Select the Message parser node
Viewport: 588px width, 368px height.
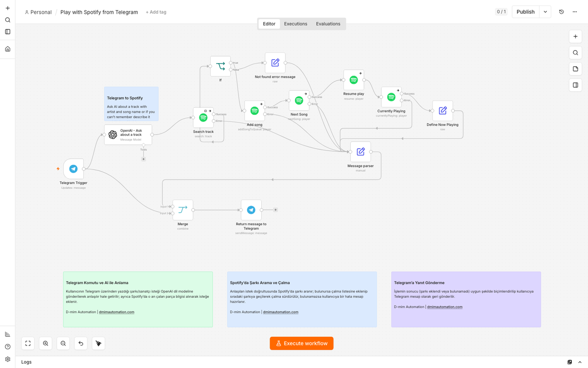(361, 152)
